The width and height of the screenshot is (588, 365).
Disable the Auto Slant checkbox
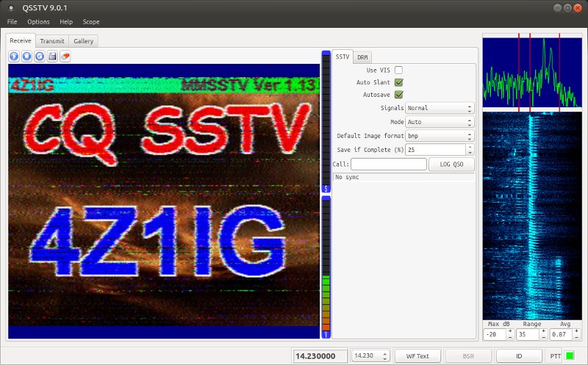398,82
